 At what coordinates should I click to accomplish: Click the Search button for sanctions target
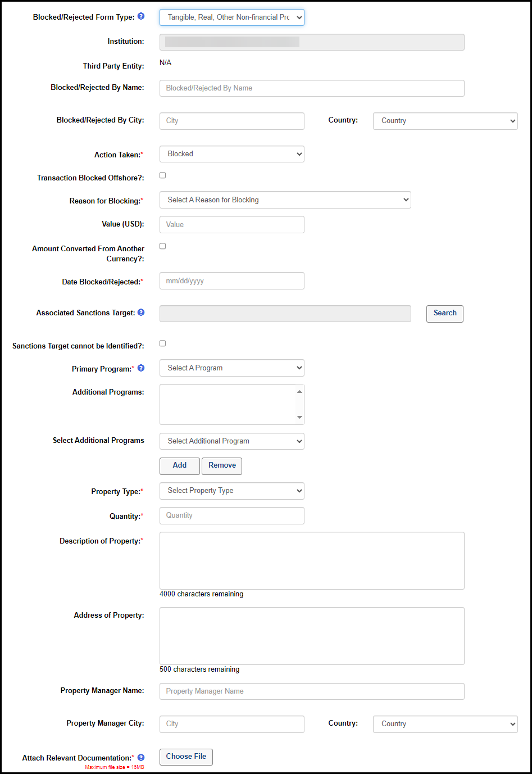(444, 314)
